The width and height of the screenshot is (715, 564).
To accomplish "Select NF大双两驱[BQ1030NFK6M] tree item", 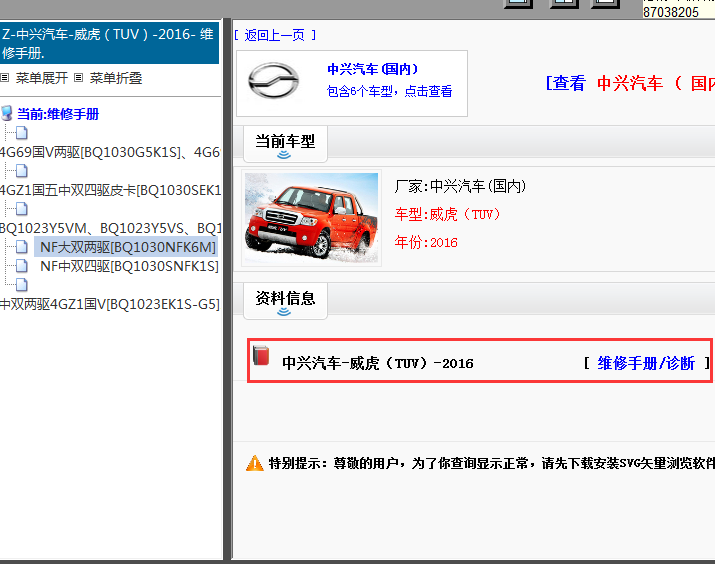I will coord(128,247).
